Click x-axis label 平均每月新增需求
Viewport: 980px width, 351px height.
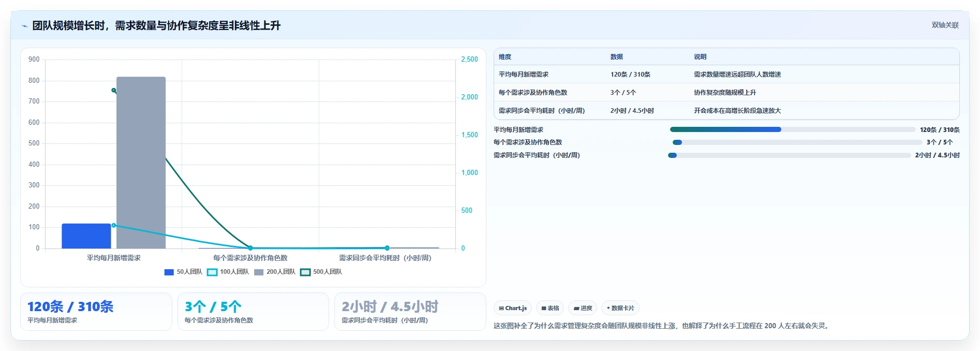(x=114, y=258)
